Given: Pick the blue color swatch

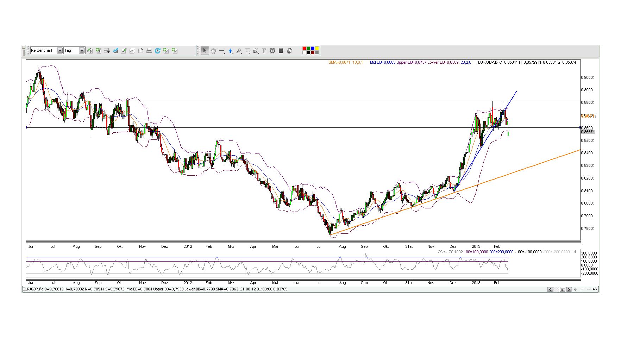Looking at the screenshot, I should (x=313, y=49).
